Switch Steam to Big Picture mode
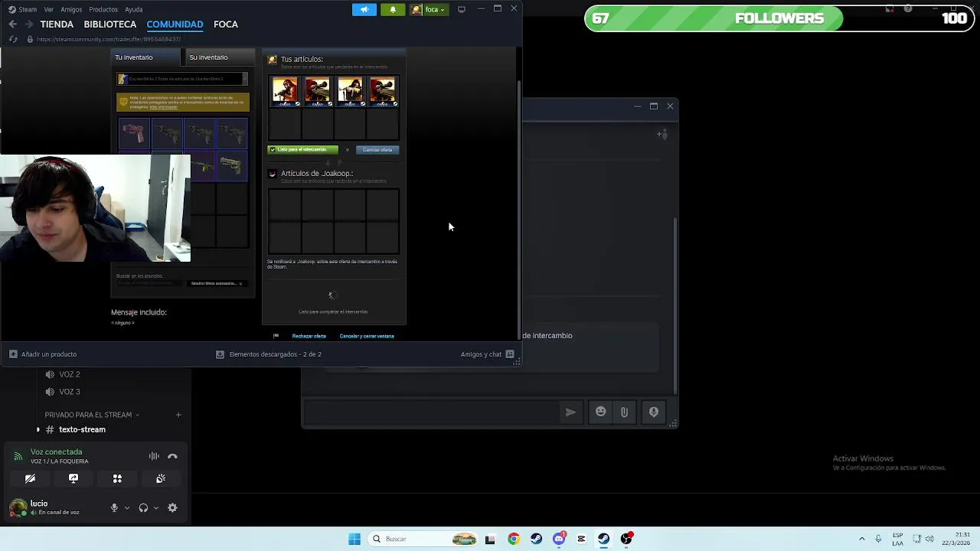The width and height of the screenshot is (980, 551). [x=461, y=9]
